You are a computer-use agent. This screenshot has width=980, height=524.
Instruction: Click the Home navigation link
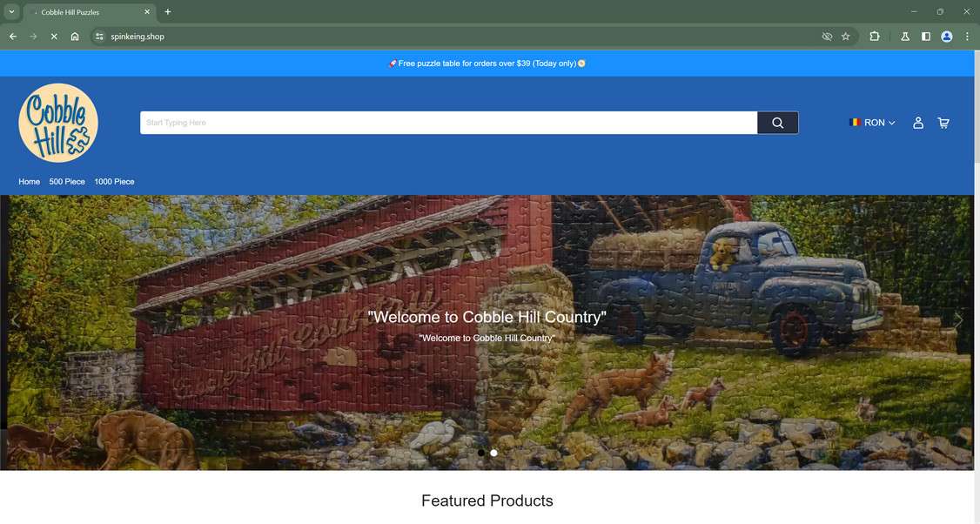click(30, 181)
